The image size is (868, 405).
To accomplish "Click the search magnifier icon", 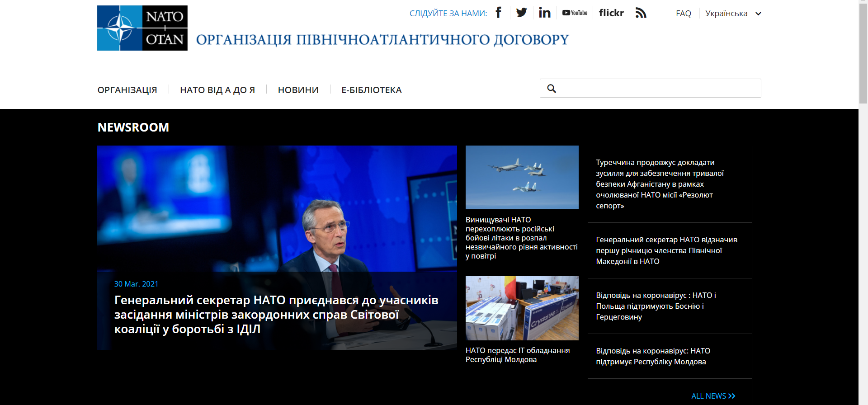I will pyautogui.click(x=552, y=89).
